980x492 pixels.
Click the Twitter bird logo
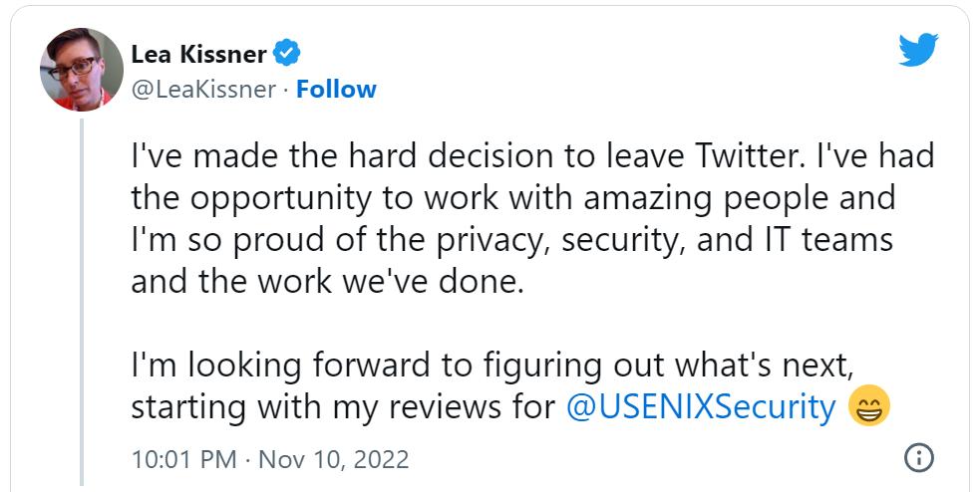[x=918, y=50]
